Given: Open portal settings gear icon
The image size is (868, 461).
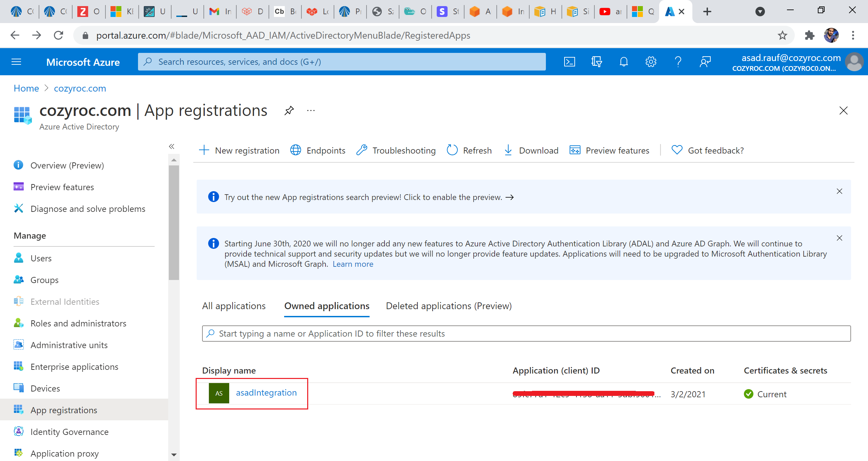Looking at the screenshot, I should pos(651,62).
